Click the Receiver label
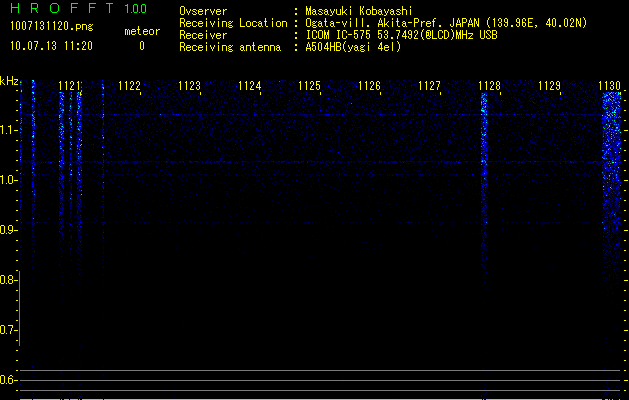629x400 pixels. click(x=203, y=35)
